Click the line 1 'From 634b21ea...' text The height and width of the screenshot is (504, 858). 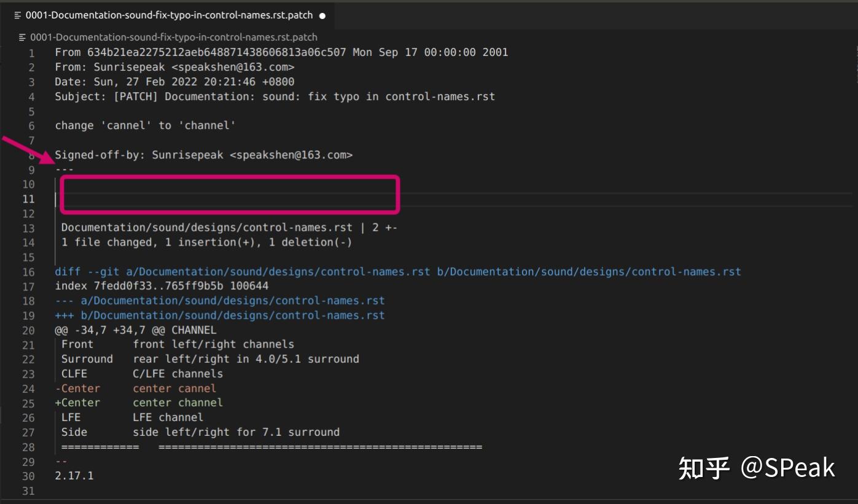pos(281,52)
